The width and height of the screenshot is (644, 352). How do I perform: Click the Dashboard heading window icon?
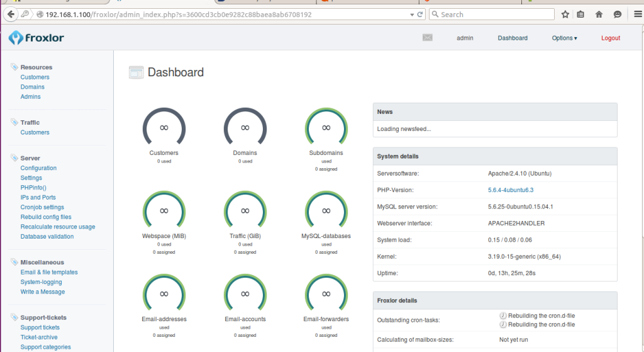pyautogui.click(x=136, y=72)
